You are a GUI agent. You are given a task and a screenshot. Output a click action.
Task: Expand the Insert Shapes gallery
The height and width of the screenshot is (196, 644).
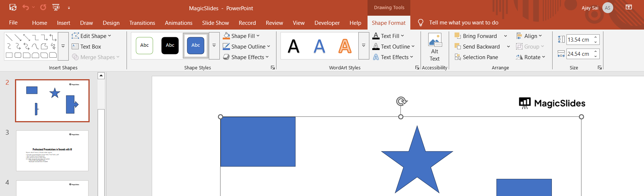click(63, 46)
